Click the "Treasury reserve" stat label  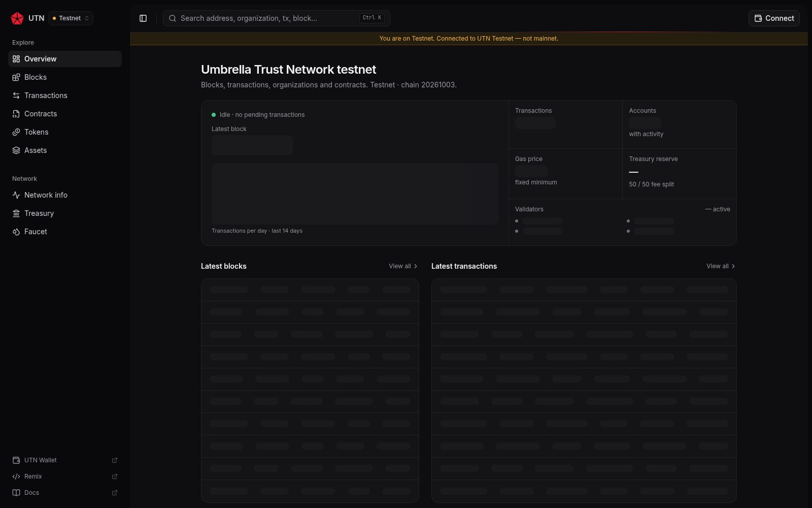click(653, 159)
